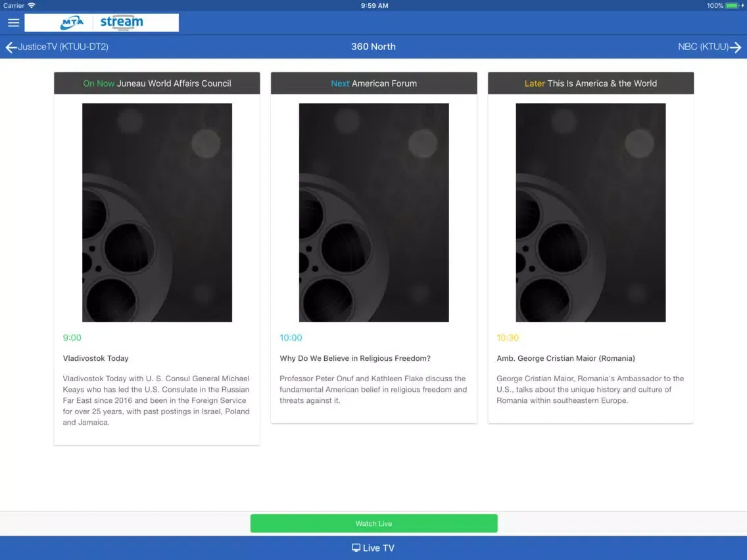The height and width of the screenshot is (560, 747).
Task: Go forward to NBC (KTUU) channel
Action: pos(710,47)
